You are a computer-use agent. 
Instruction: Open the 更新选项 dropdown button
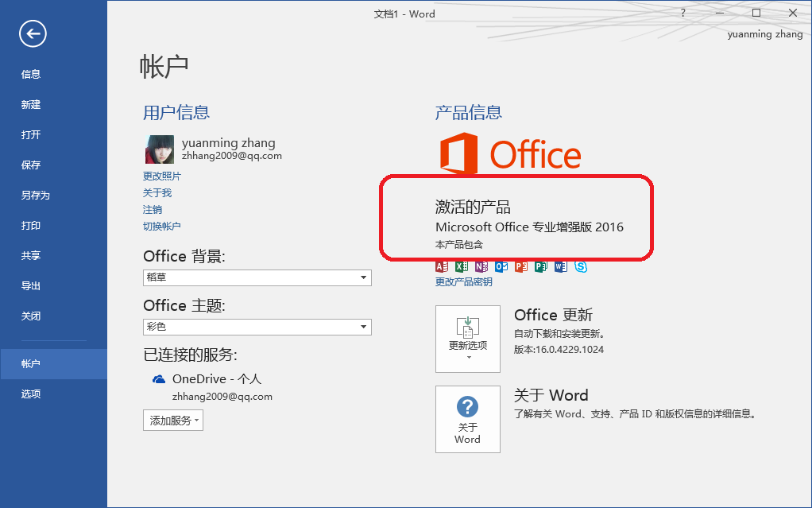(x=468, y=339)
